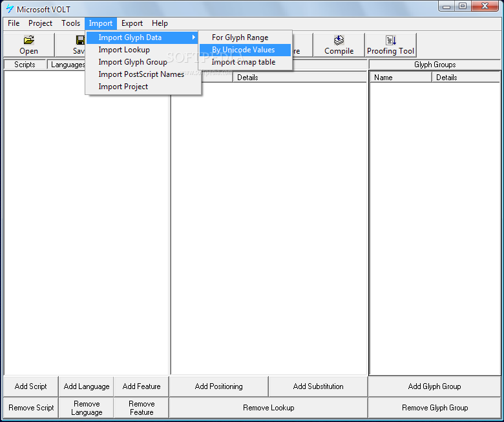Viewport: 504px width, 422px height.
Task: Click the Name column in Glyph Groups
Action: click(x=401, y=78)
